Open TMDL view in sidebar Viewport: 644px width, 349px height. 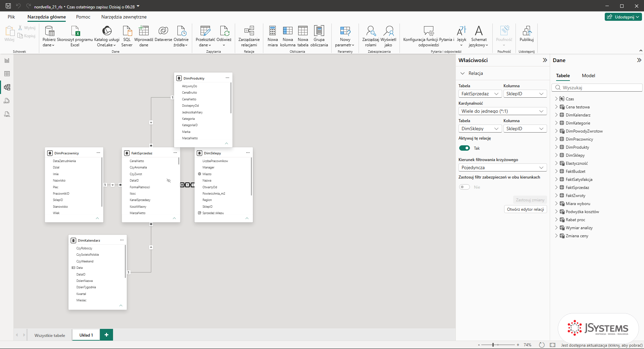click(7, 114)
